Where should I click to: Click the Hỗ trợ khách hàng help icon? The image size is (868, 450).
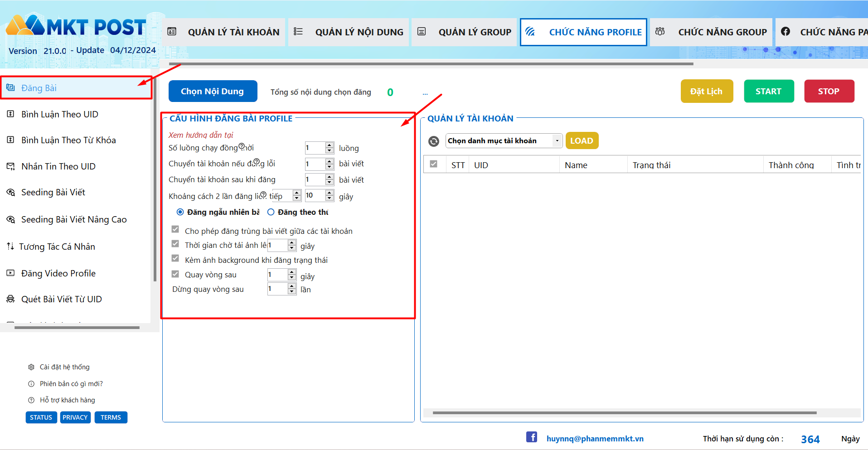pos(31,400)
